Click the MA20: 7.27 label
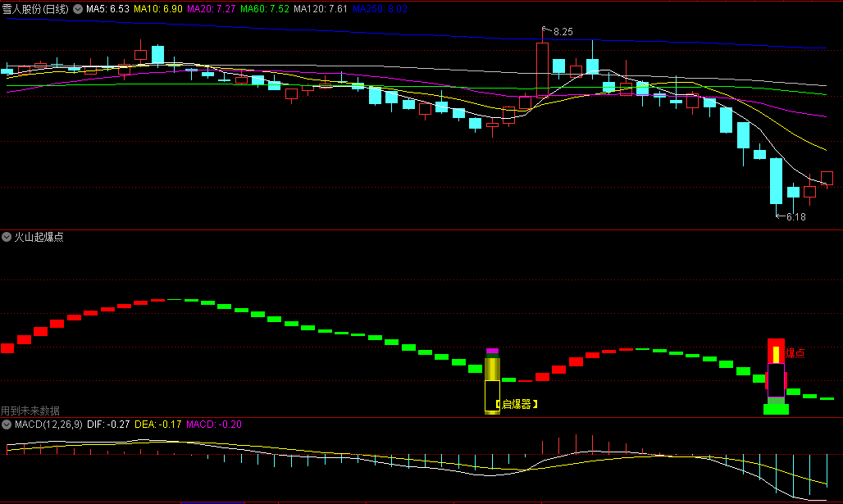Image resolution: width=843 pixels, height=504 pixels. (x=212, y=9)
